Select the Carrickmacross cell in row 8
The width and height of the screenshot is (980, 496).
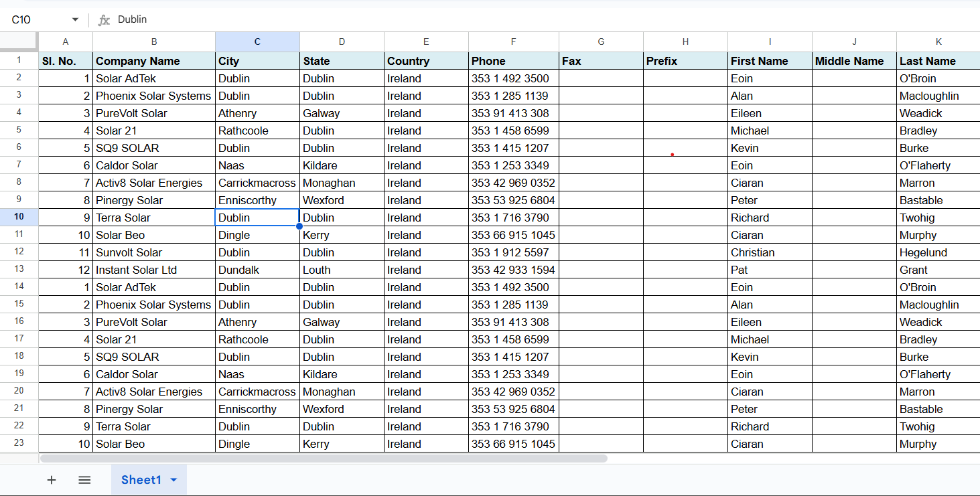pyautogui.click(x=257, y=183)
